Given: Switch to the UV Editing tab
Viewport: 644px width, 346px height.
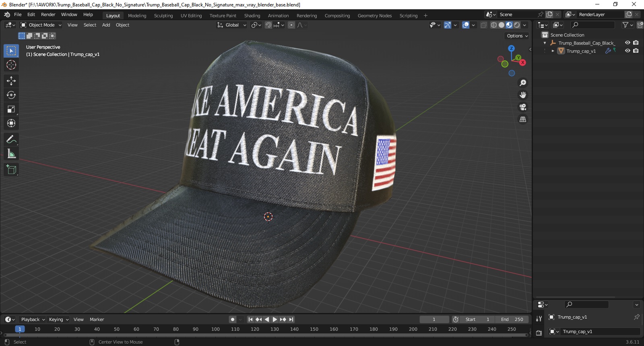Looking at the screenshot, I should pos(191,16).
